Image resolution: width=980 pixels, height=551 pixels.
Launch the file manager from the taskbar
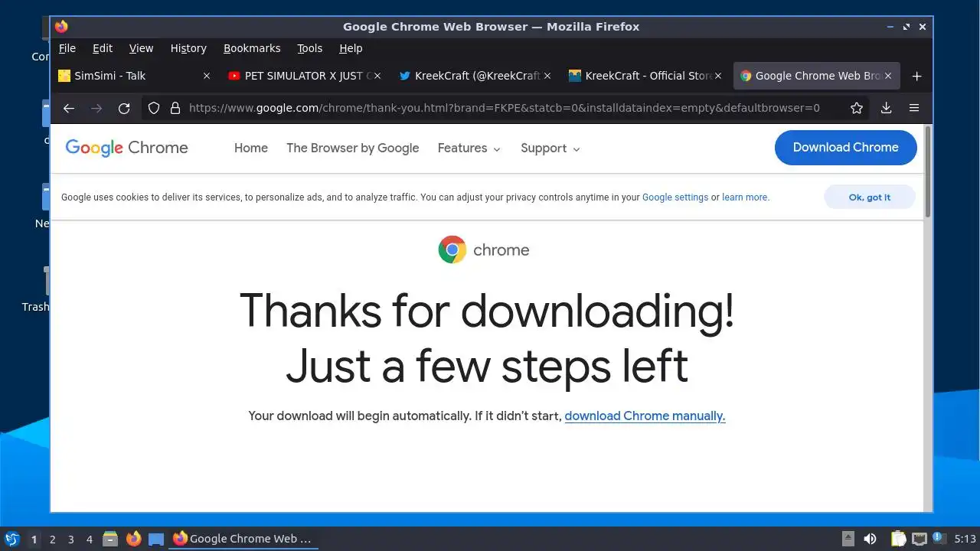point(109,539)
